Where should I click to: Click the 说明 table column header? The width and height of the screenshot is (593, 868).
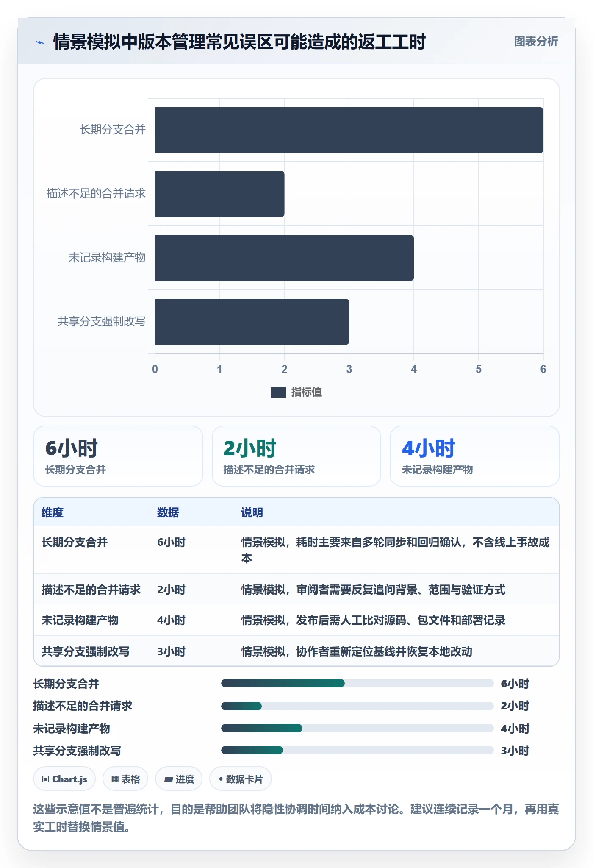(x=252, y=512)
